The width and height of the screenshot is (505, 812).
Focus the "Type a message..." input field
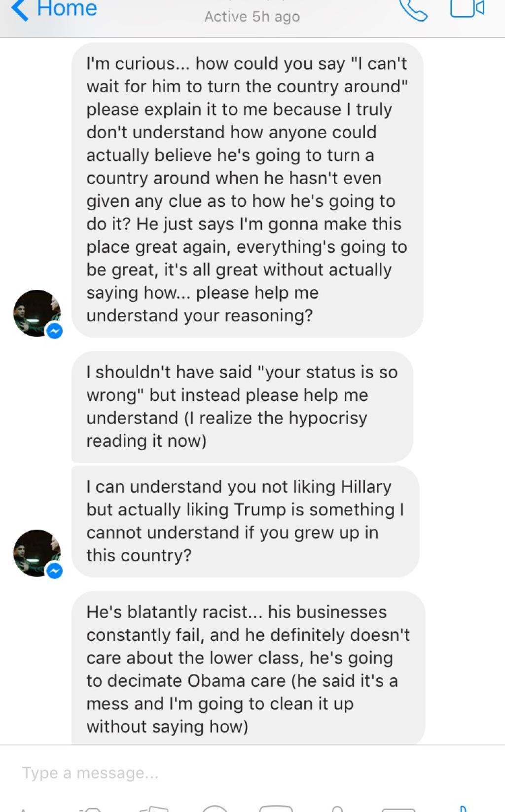[252, 773]
